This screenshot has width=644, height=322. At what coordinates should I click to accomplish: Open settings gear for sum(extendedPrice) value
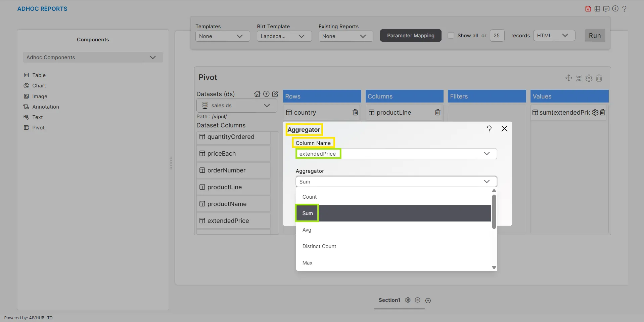595,112
